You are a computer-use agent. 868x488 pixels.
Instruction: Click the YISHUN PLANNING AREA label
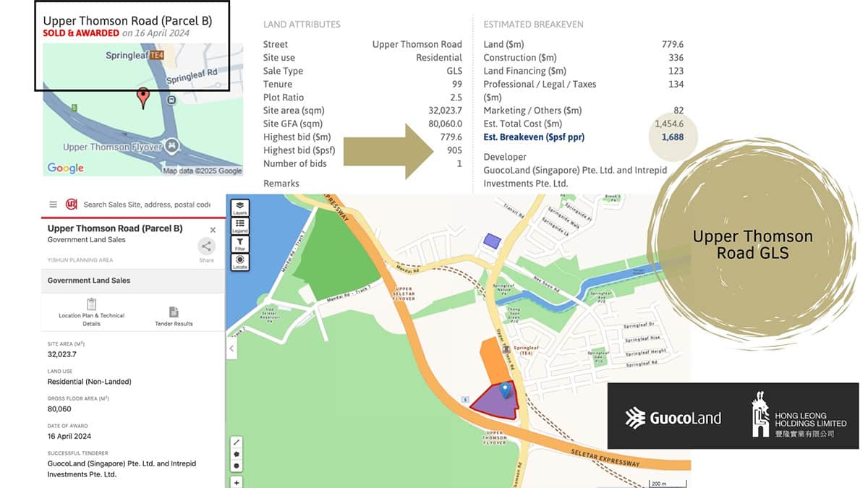click(x=80, y=260)
